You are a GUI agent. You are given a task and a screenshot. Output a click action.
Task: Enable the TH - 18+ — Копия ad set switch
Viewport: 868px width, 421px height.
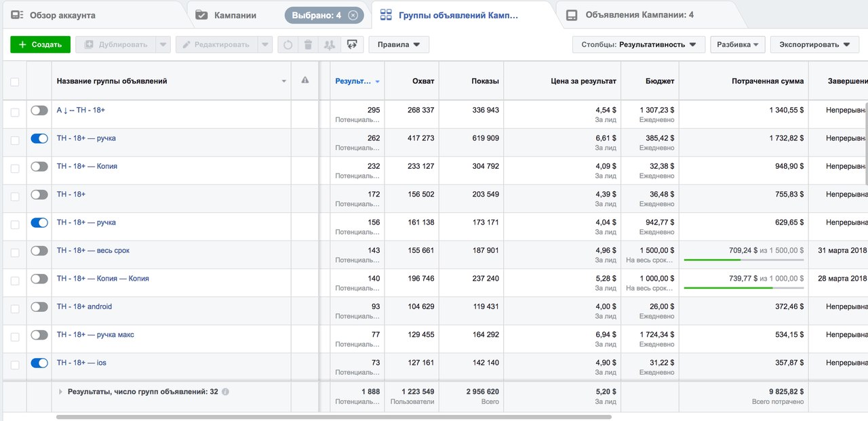(x=39, y=166)
